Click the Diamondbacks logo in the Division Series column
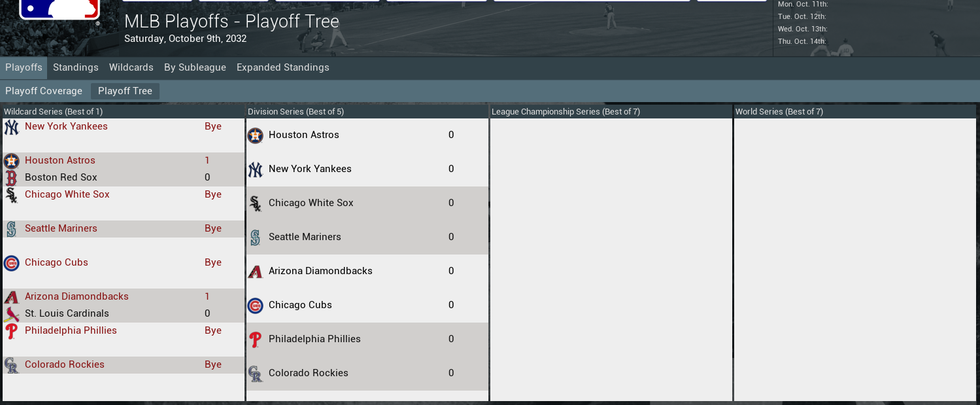980x405 pixels. (255, 272)
